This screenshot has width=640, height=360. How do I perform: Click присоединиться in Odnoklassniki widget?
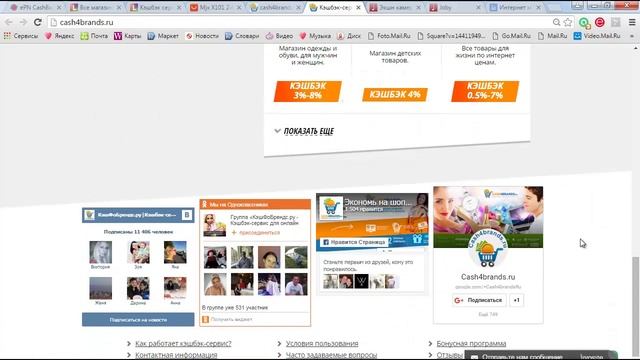pyautogui.click(x=256, y=232)
